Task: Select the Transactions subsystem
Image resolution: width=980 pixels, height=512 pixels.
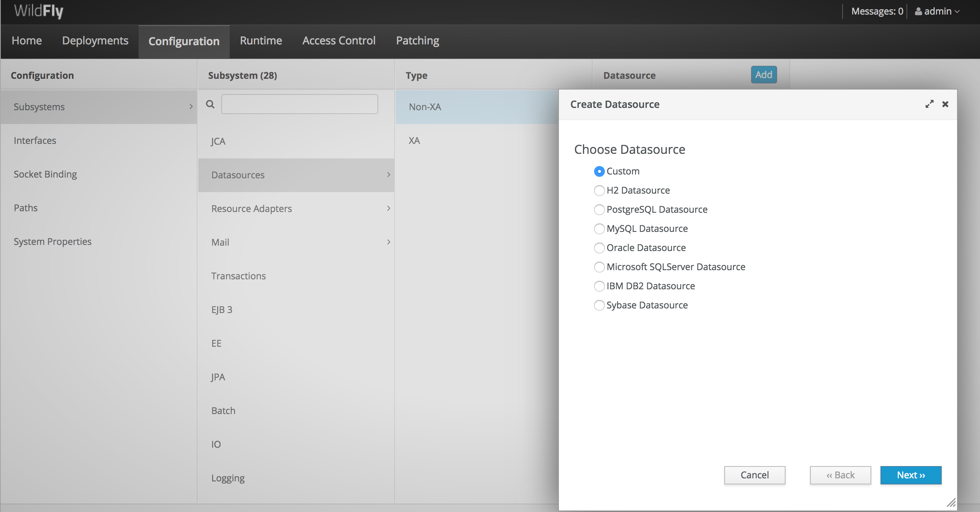Action: [x=296, y=276]
